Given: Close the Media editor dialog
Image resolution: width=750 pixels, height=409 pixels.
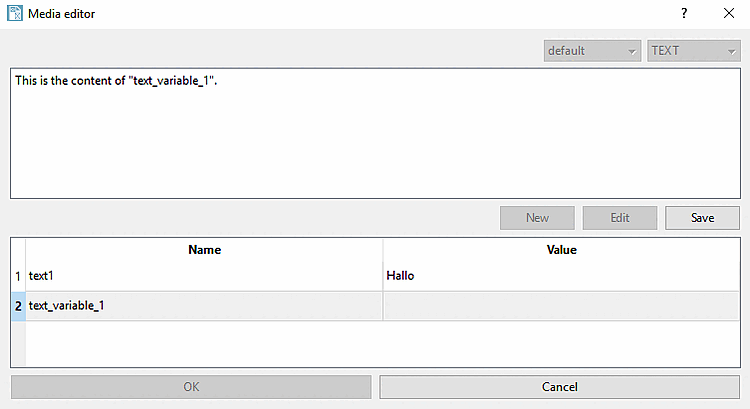Looking at the screenshot, I should [729, 14].
